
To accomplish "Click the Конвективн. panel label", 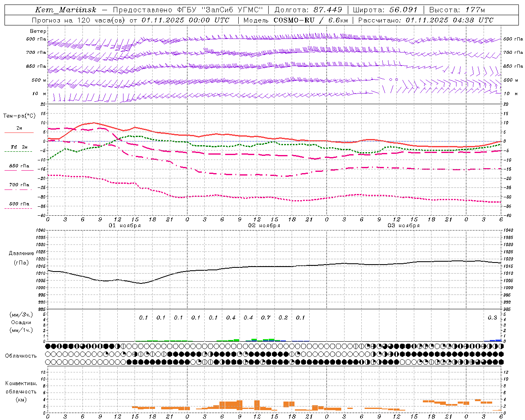I will [x=21, y=383].
